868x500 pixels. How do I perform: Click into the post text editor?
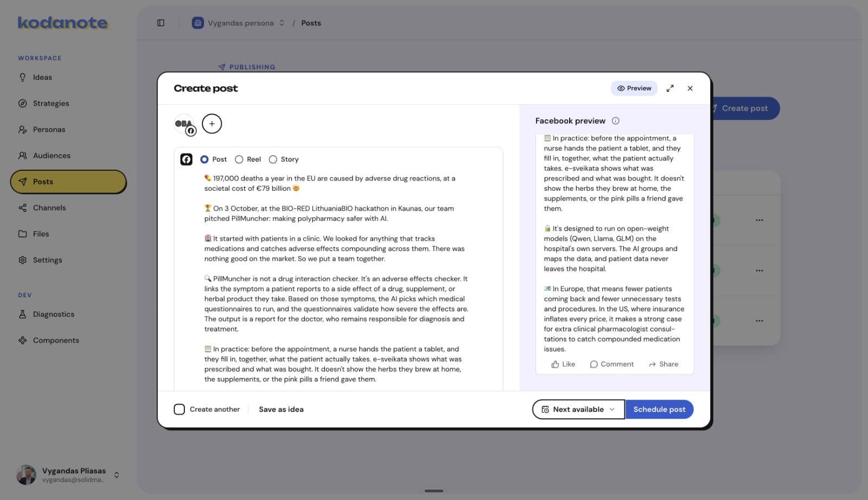click(336, 279)
